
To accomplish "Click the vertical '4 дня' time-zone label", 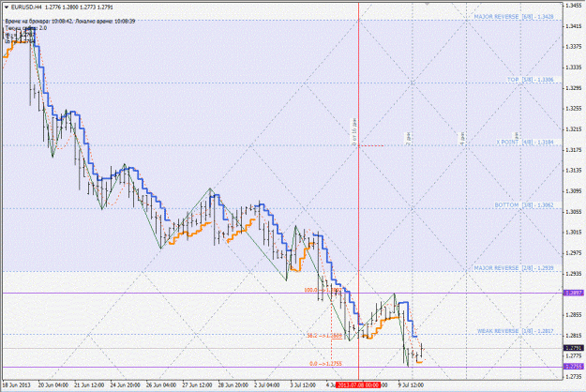I will pos(462,138).
